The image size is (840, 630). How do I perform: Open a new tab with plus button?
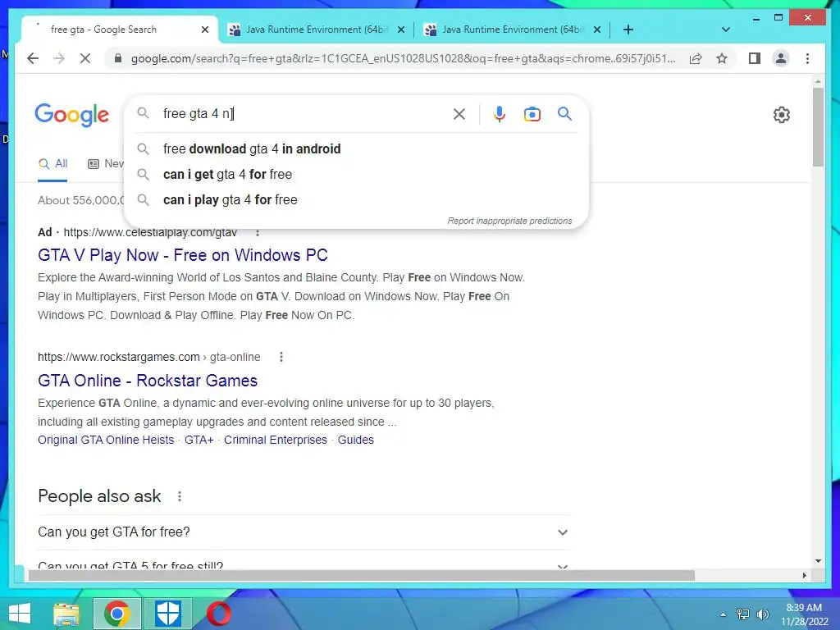coord(628,30)
